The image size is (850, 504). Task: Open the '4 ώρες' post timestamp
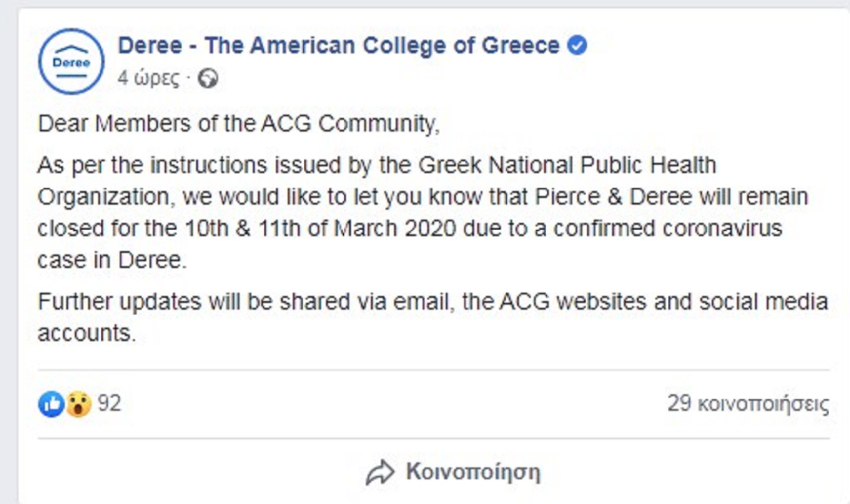(x=148, y=78)
